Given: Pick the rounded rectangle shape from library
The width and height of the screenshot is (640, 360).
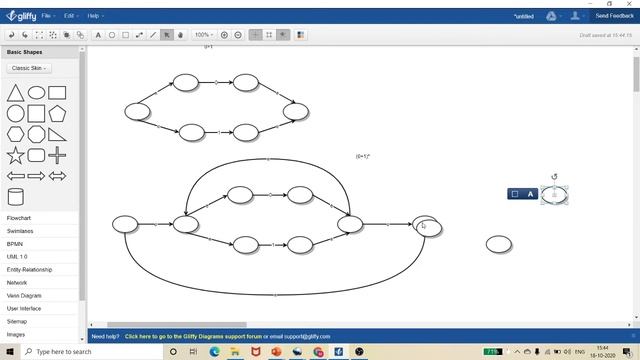Looking at the screenshot, I should pos(36,156).
